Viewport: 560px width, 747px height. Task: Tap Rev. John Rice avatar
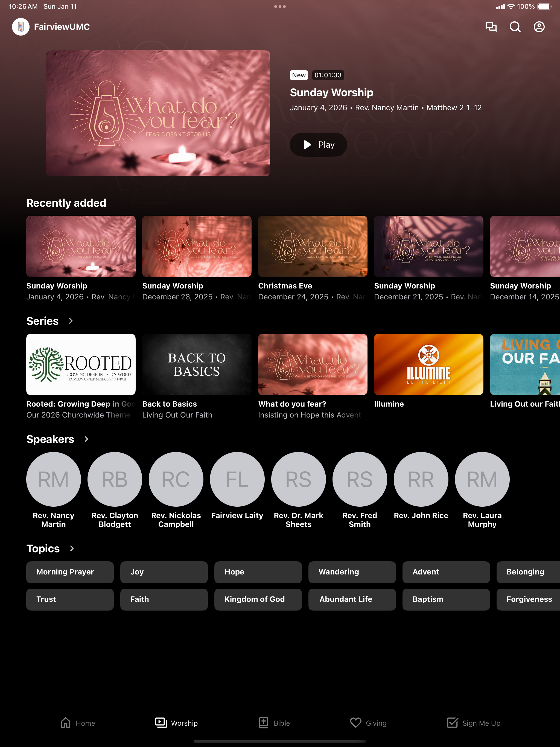coord(421,479)
